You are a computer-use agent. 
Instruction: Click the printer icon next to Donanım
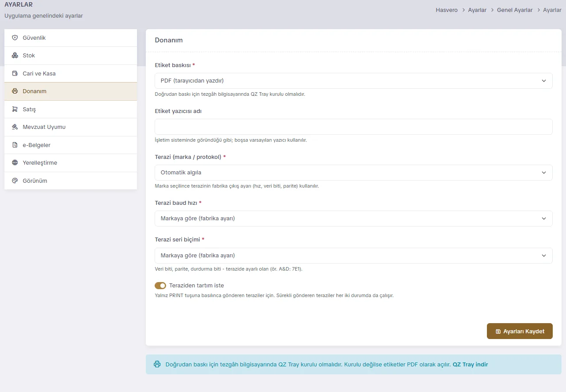[x=15, y=91]
